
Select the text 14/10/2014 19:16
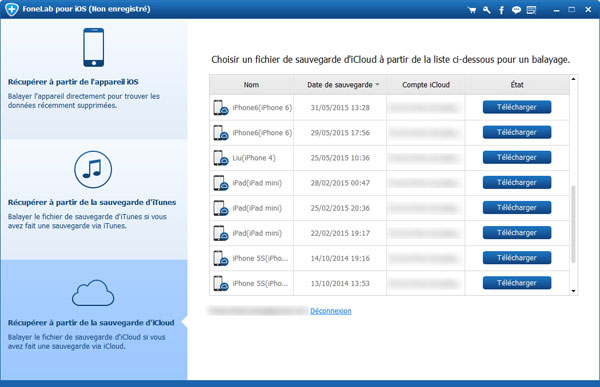pos(340,258)
